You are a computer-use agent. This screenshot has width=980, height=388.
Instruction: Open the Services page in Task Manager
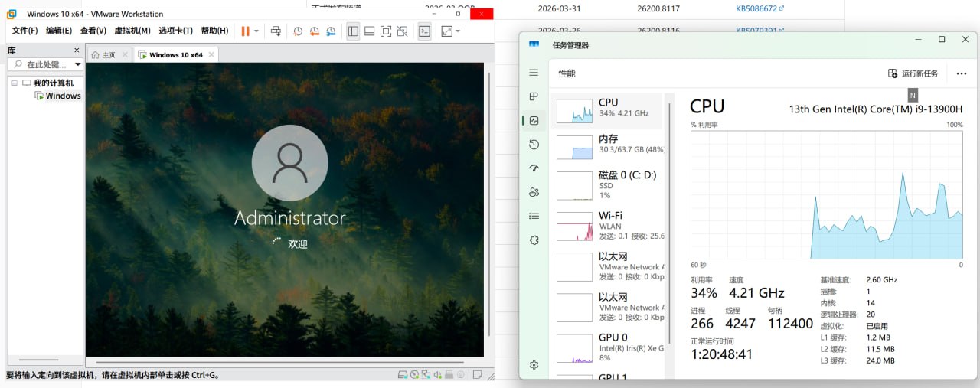pyautogui.click(x=534, y=240)
